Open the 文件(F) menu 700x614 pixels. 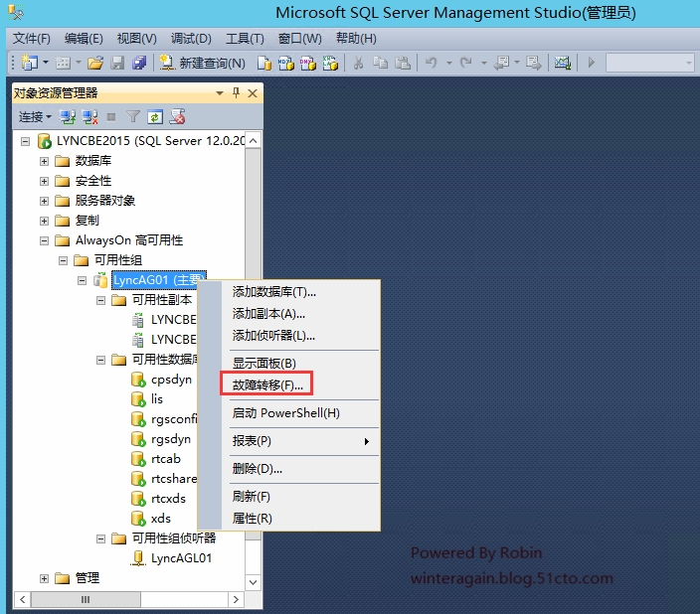(x=31, y=39)
